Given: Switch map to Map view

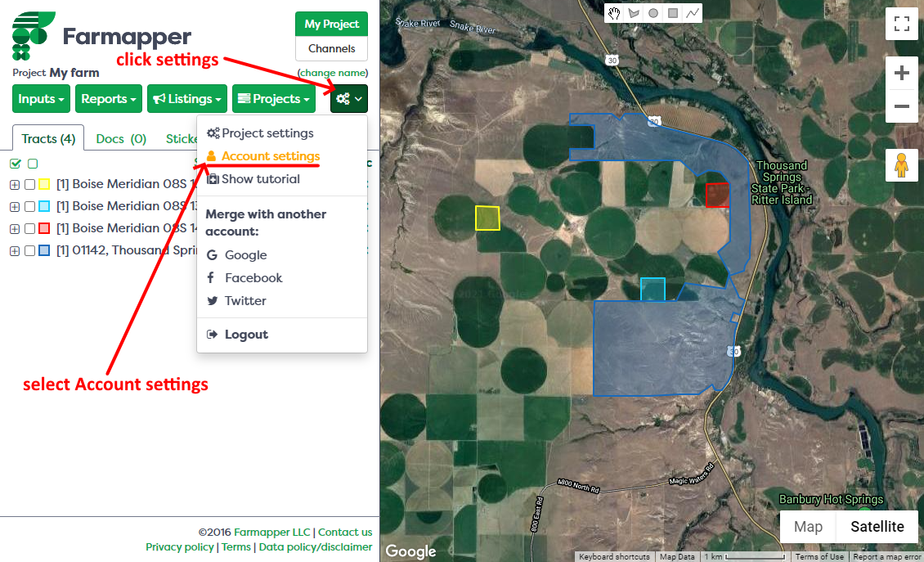Looking at the screenshot, I should coord(808,527).
